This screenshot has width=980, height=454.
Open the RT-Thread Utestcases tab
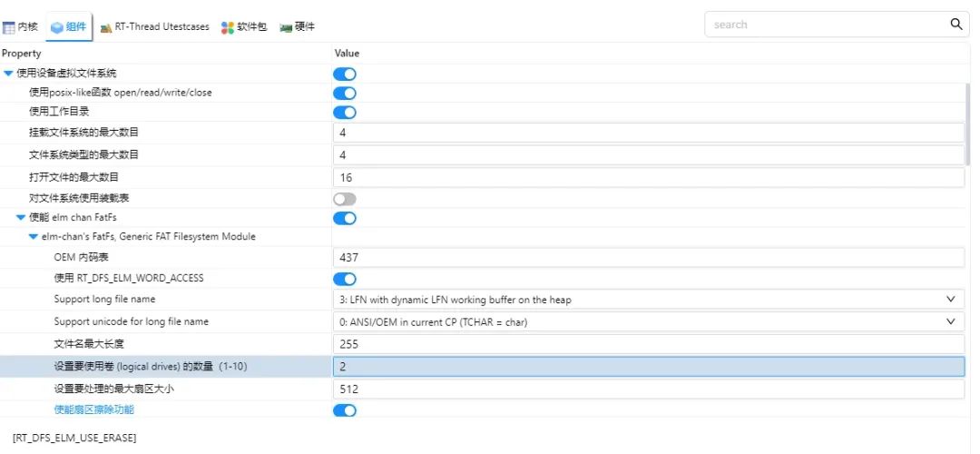(x=154, y=27)
